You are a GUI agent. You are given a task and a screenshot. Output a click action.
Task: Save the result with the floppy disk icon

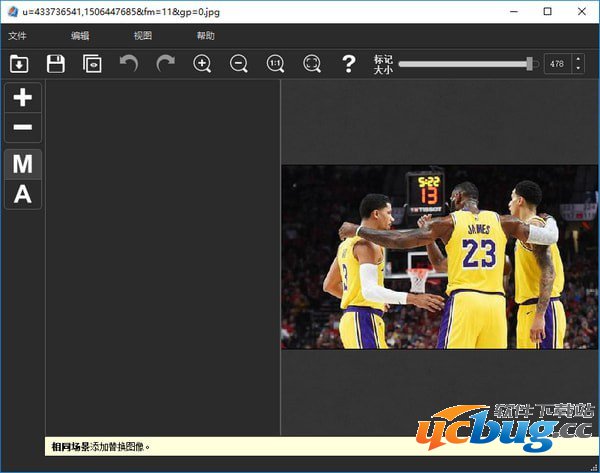pos(55,64)
